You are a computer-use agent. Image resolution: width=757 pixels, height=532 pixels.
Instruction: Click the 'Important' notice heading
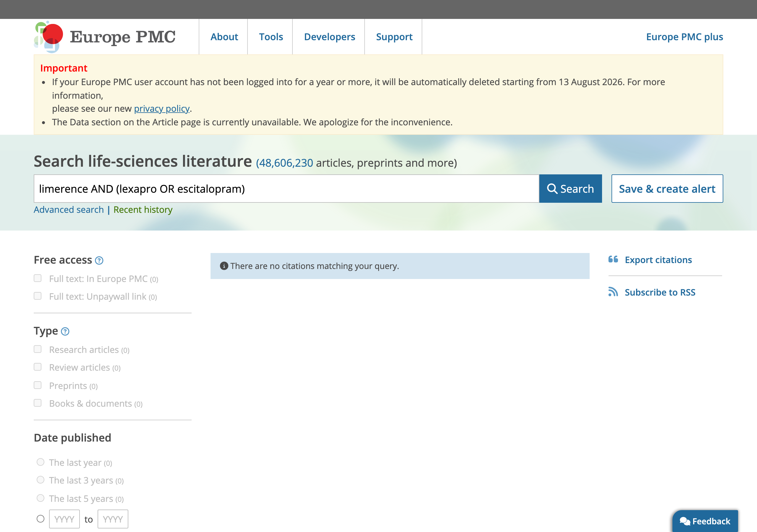tap(64, 68)
